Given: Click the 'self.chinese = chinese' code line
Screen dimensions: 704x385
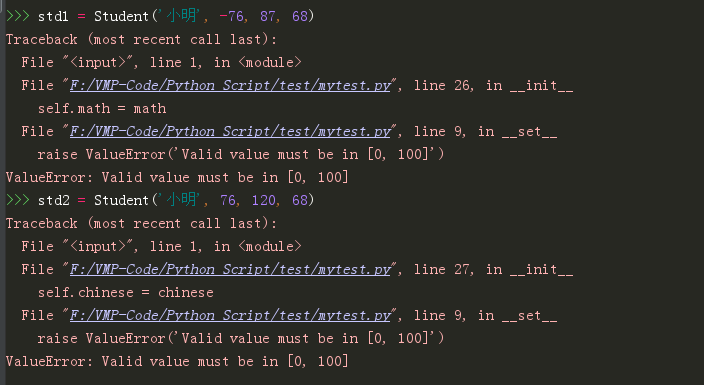Looking at the screenshot, I should 126,292.
